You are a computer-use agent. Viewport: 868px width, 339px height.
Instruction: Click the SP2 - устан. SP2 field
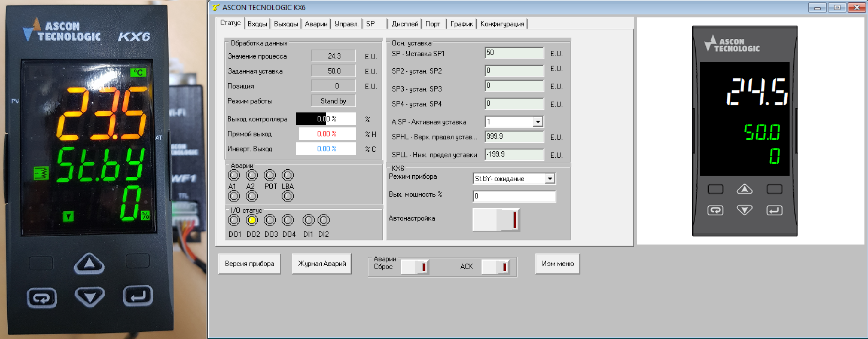pos(514,71)
